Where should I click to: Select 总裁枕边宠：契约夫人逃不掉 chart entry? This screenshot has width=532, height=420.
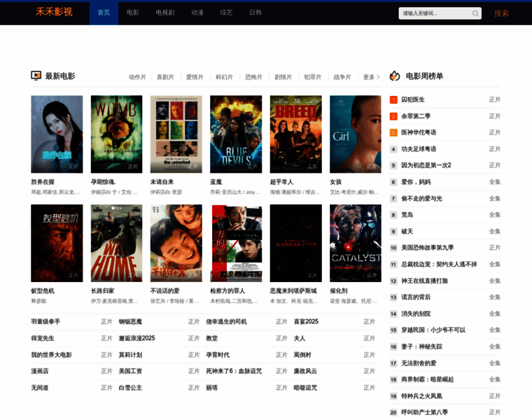pyautogui.click(x=439, y=265)
